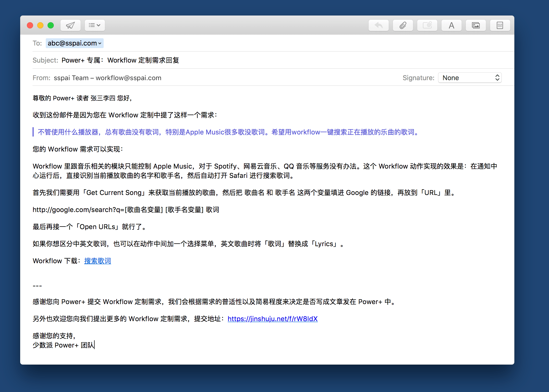Open the 搜索歌词 workflow download link
549x392 pixels.
click(97, 261)
